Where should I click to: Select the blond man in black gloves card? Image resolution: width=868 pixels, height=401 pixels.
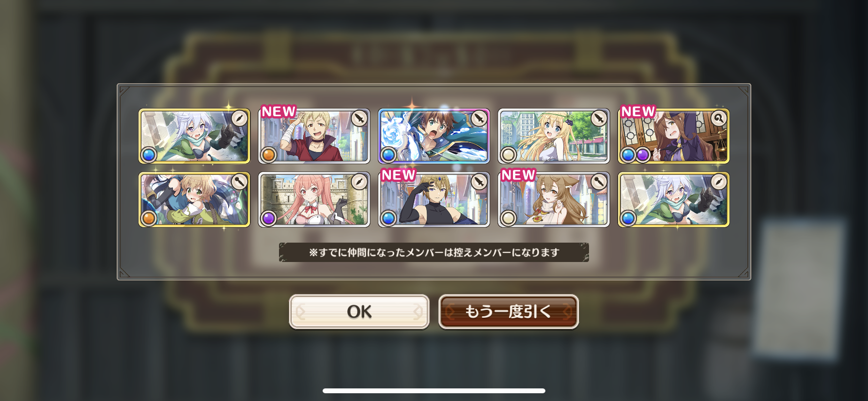434,200
